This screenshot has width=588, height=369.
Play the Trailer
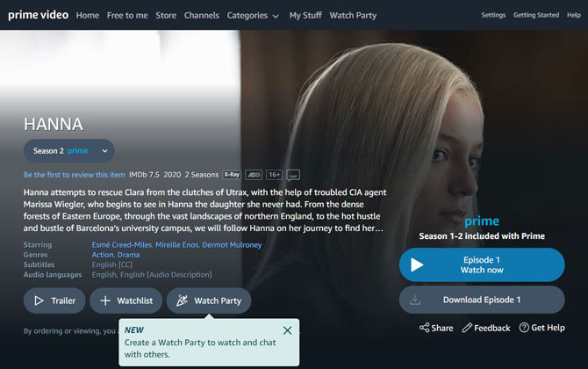tap(54, 300)
